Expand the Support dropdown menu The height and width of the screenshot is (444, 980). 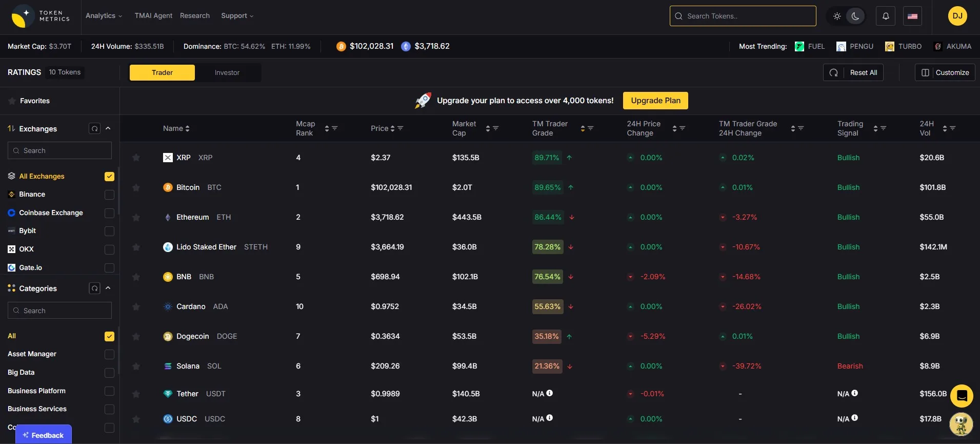click(237, 16)
